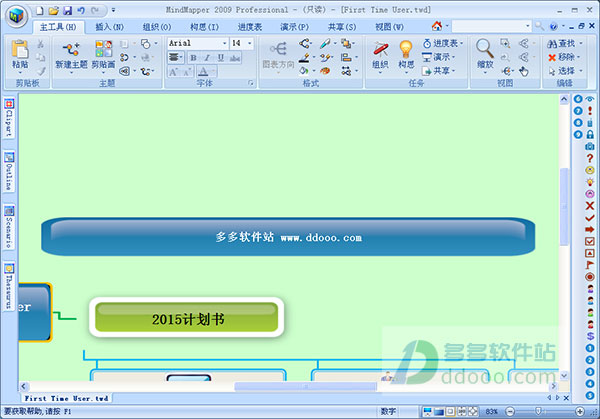Click the red X mark sidebar icon
Image resolution: width=600 pixels, height=419 pixels.
(x=590, y=205)
